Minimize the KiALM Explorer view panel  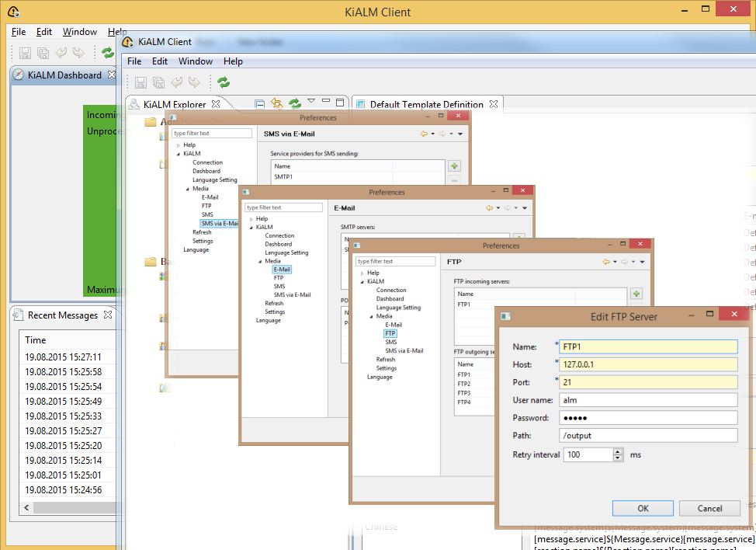326,101
